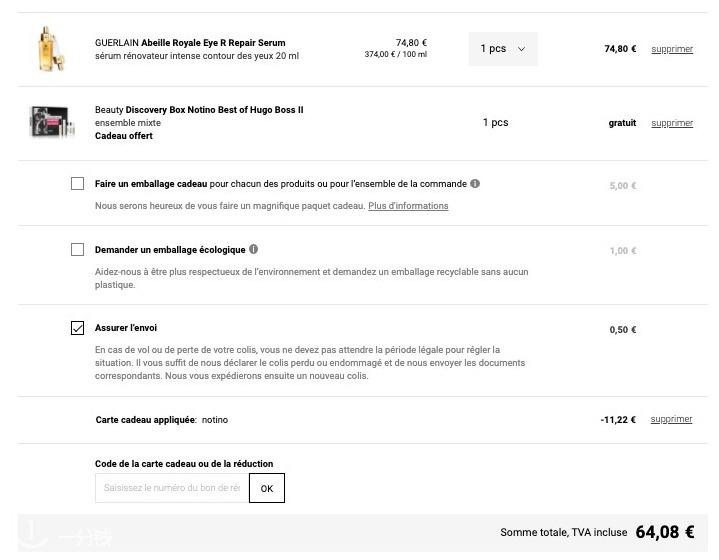This screenshot has width=719, height=560.
Task: Click the eco packaging info icon
Action: (x=254, y=249)
